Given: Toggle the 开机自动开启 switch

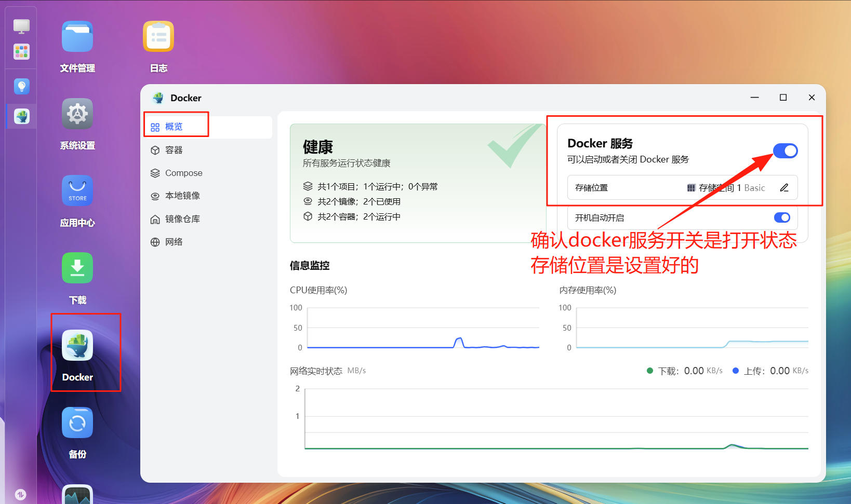Looking at the screenshot, I should coord(782,217).
